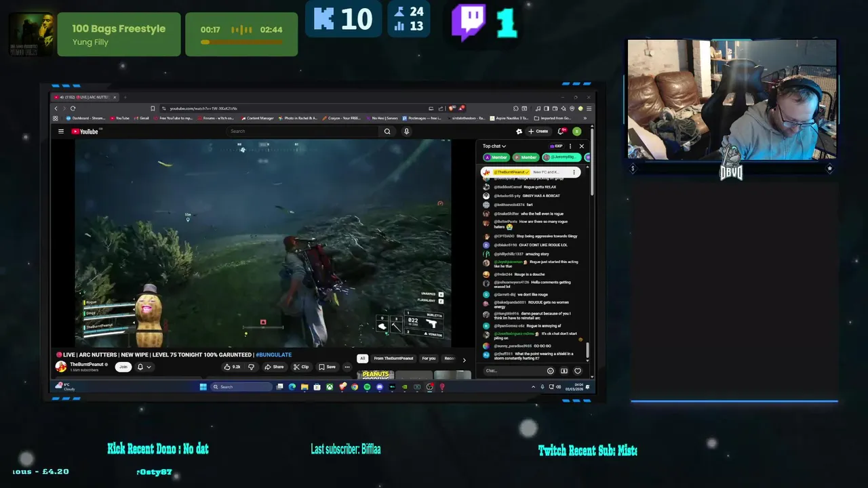Viewport: 868px width, 488px height.
Task: Click the 9.2k like count
Action: coord(236,367)
